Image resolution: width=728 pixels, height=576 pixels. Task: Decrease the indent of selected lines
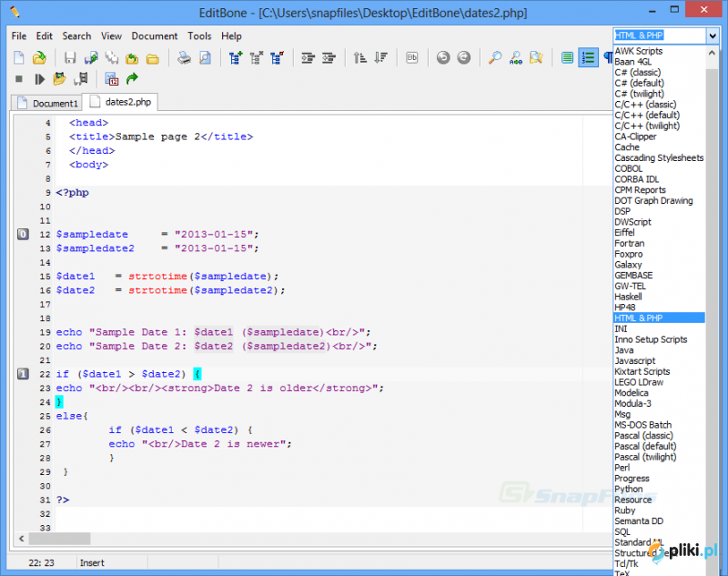tap(329, 58)
